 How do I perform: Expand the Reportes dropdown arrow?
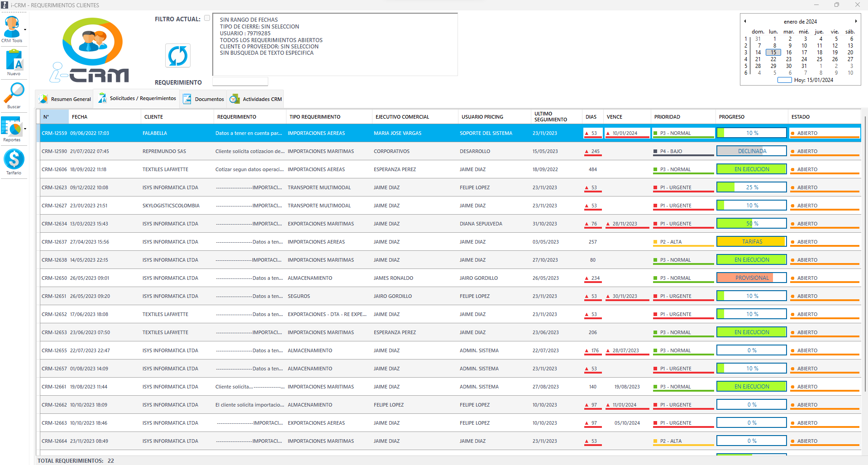pos(25,129)
